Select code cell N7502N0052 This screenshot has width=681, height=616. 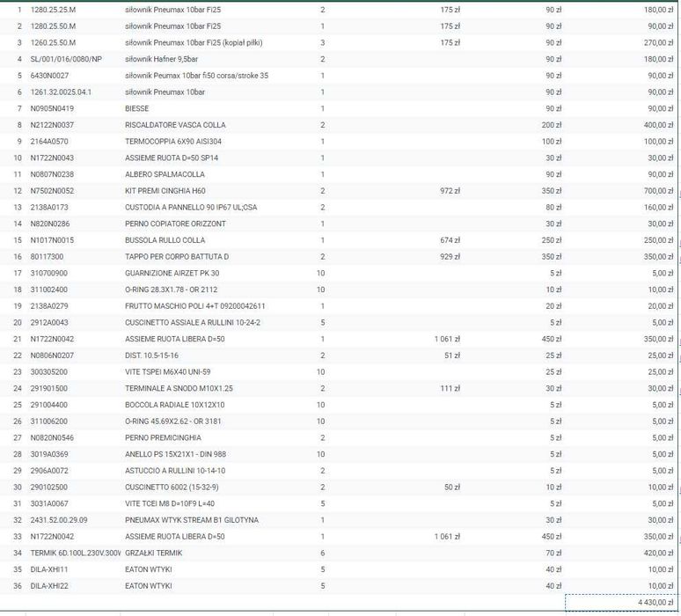(x=52, y=191)
